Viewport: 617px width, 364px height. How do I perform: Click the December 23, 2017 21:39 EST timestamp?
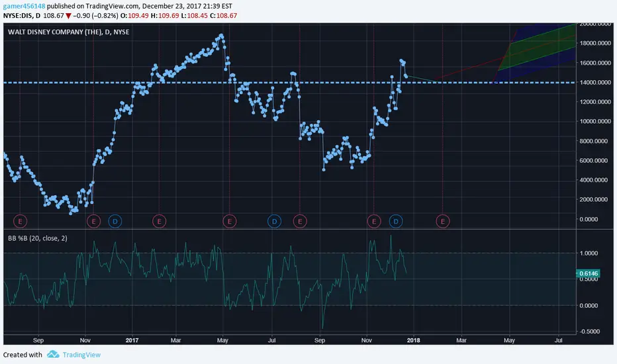(187, 7)
